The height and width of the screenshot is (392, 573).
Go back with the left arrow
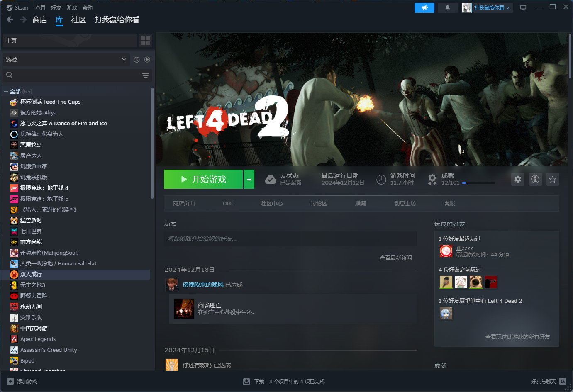coord(10,19)
